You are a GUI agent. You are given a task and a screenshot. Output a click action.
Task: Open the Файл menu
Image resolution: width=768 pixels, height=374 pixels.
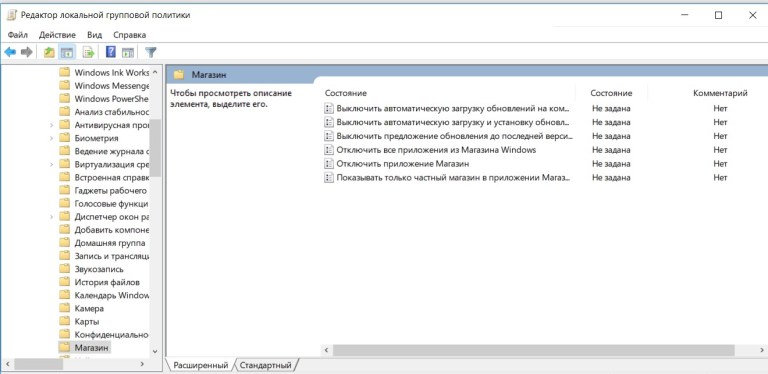18,35
